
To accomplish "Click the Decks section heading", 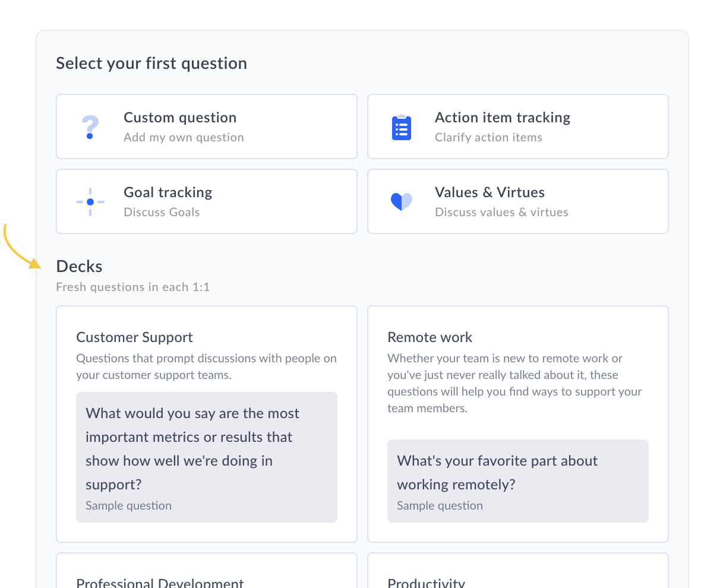I will [x=79, y=267].
